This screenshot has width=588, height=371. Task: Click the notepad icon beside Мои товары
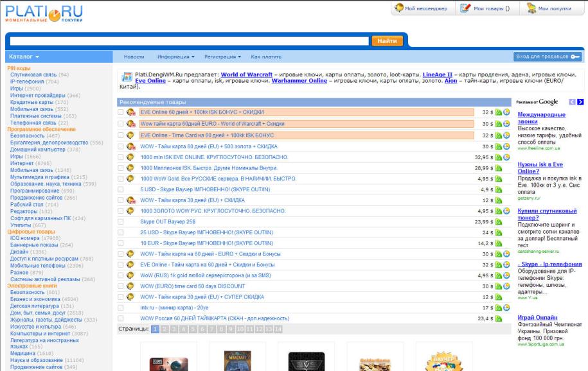pyautogui.click(x=465, y=8)
